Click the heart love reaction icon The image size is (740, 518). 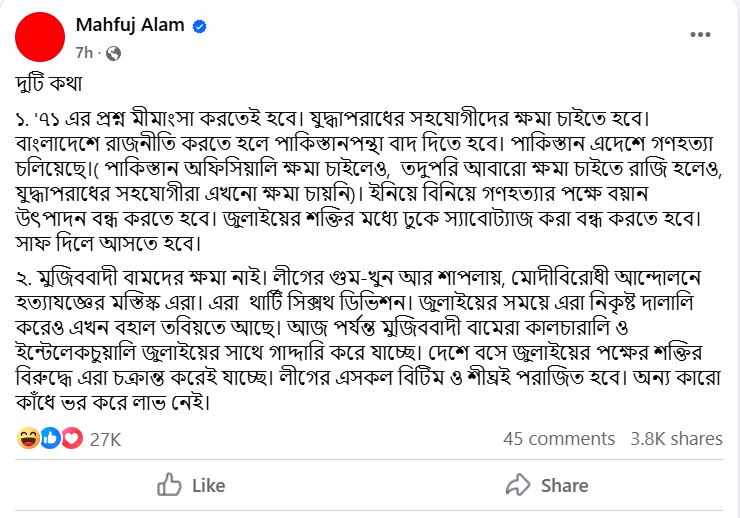72,438
